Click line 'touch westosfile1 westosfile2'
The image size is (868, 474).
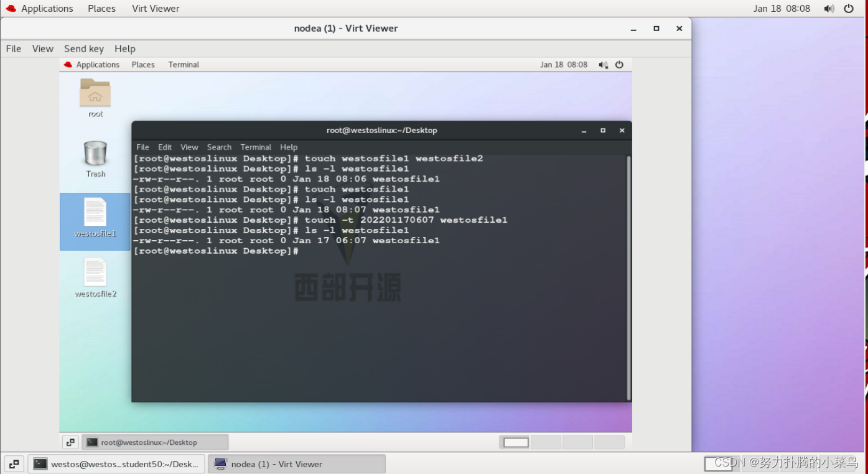(308, 159)
